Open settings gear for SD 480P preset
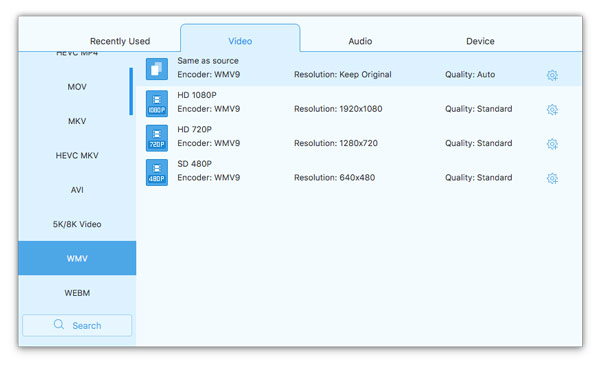The image size is (600, 367). click(x=552, y=178)
